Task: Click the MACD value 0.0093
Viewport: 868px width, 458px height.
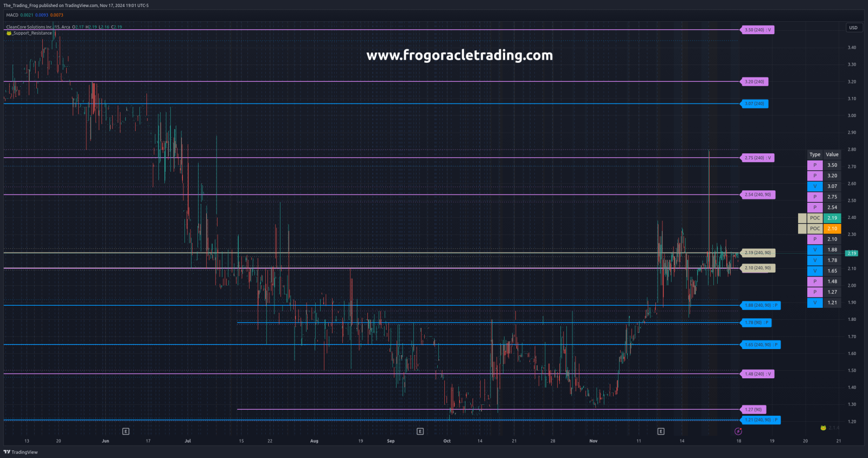Action: pos(42,15)
